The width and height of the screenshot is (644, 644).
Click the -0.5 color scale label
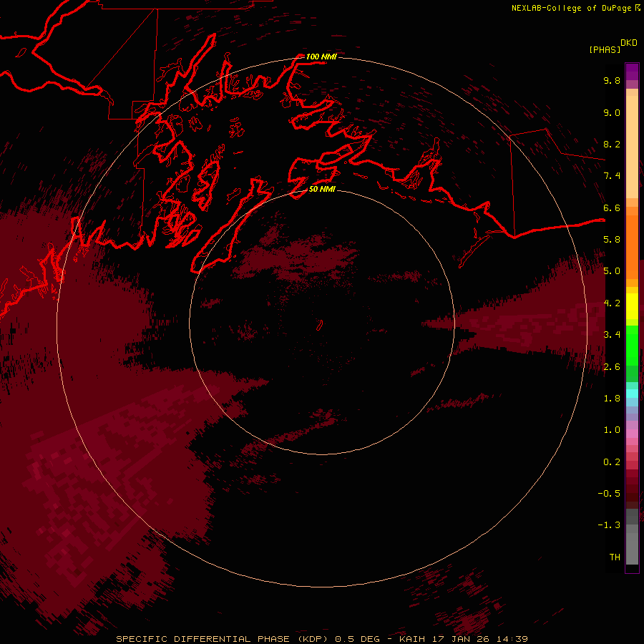point(609,494)
